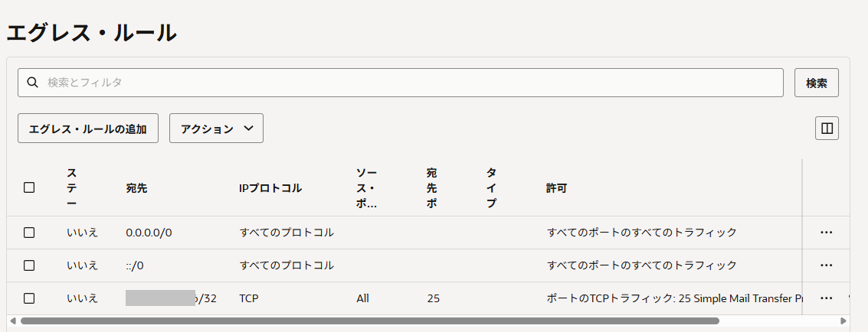The height and width of the screenshot is (332, 868).
Task: Click right arrow of horizontal scrollbar
Action: pos(843,321)
